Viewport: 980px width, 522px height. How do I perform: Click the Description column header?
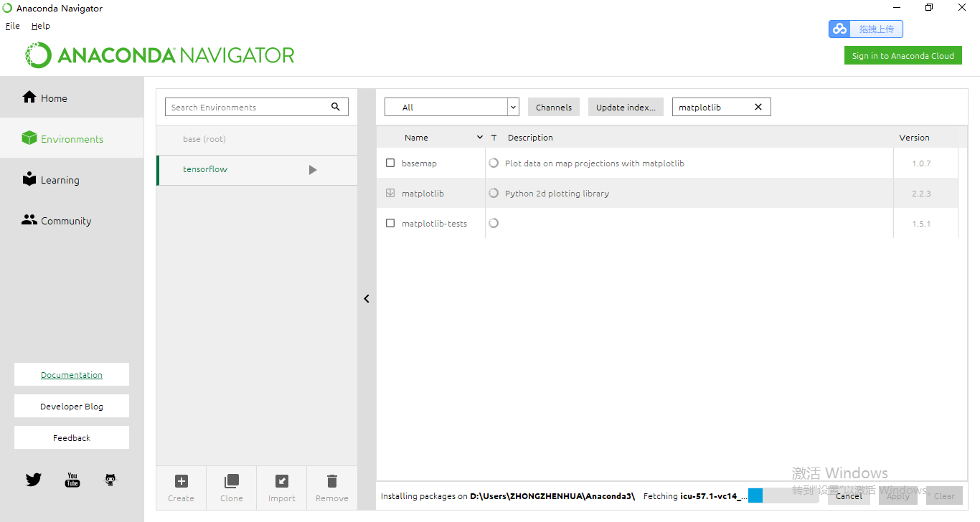(x=530, y=138)
